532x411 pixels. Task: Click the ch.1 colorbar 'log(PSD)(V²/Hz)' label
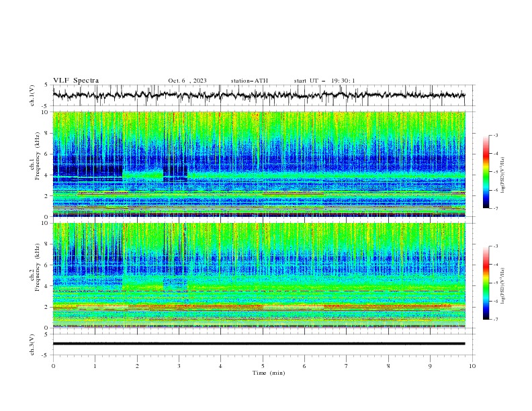pyautogui.click(x=502, y=175)
